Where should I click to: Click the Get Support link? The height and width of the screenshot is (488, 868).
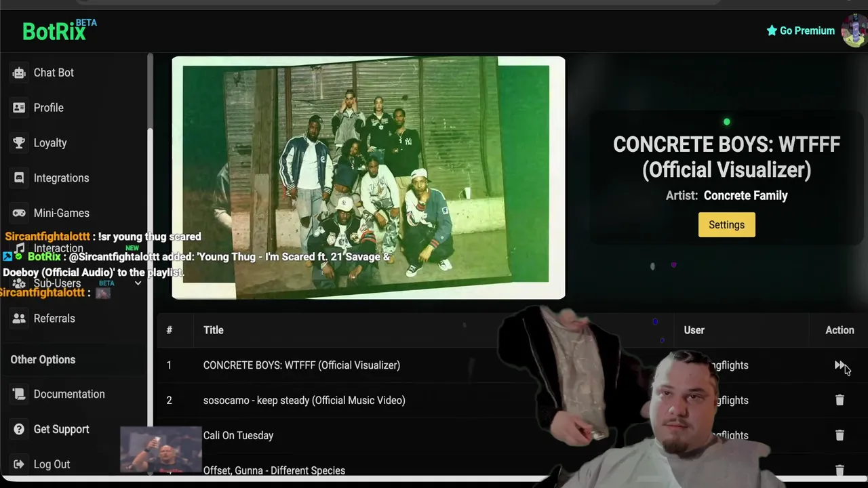coord(62,429)
